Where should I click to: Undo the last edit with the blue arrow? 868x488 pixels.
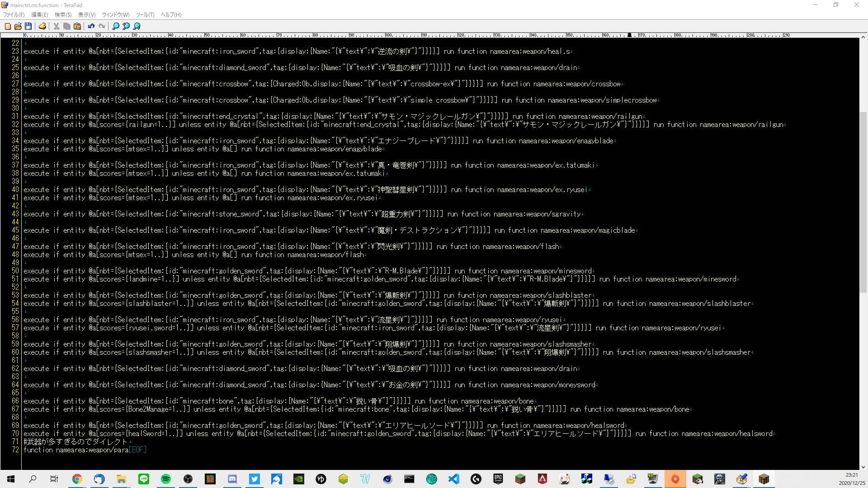click(91, 26)
